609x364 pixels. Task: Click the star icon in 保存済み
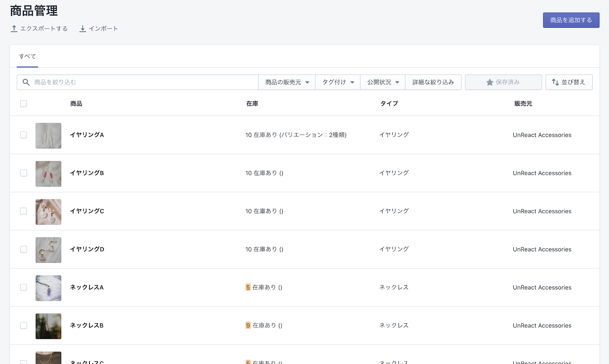point(489,82)
